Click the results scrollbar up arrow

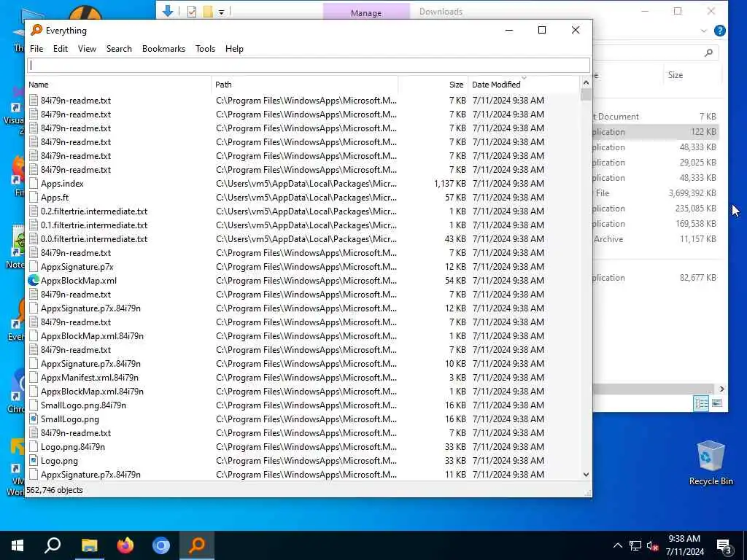tap(586, 83)
